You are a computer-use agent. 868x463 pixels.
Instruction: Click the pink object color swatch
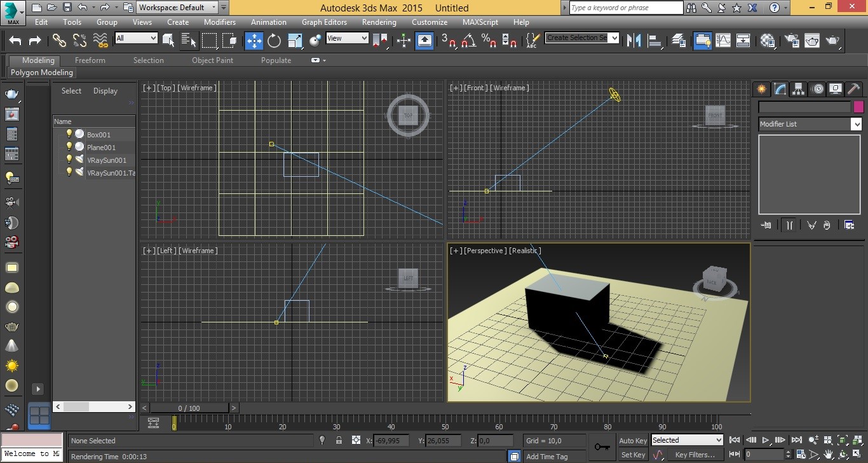(858, 107)
